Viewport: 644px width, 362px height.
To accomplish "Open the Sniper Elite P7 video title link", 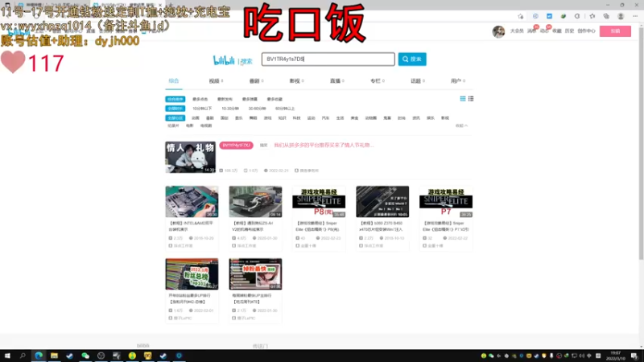I will tap(446, 226).
